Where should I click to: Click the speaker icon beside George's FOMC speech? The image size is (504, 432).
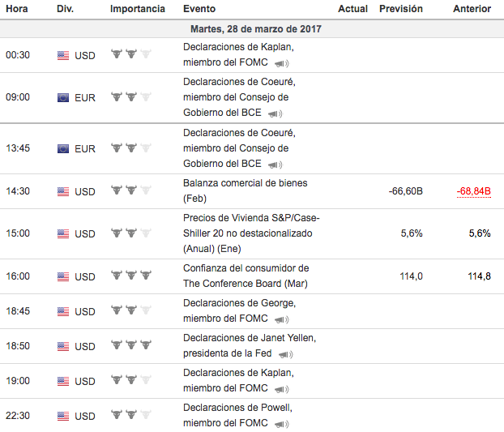[x=281, y=319]
